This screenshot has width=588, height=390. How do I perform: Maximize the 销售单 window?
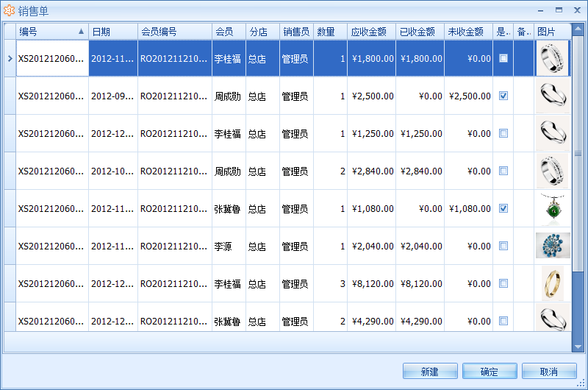[x=559, y=10]
